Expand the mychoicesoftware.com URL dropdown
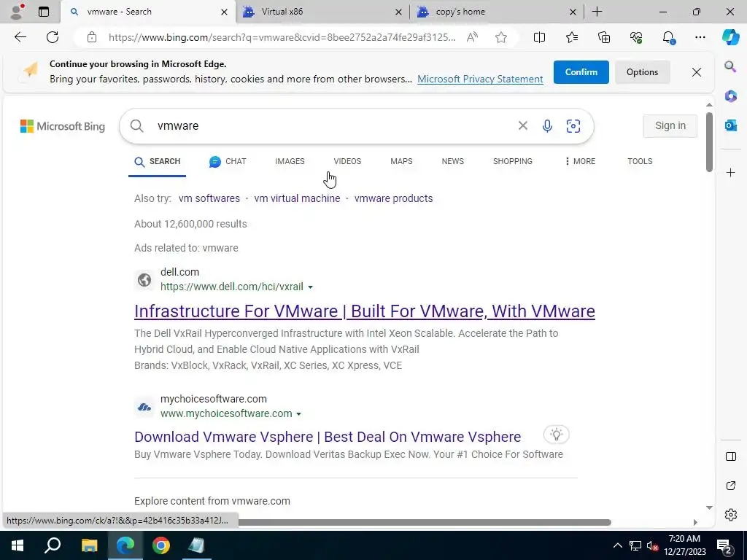Viewport: 747px width, 560px height. (298, 414)
